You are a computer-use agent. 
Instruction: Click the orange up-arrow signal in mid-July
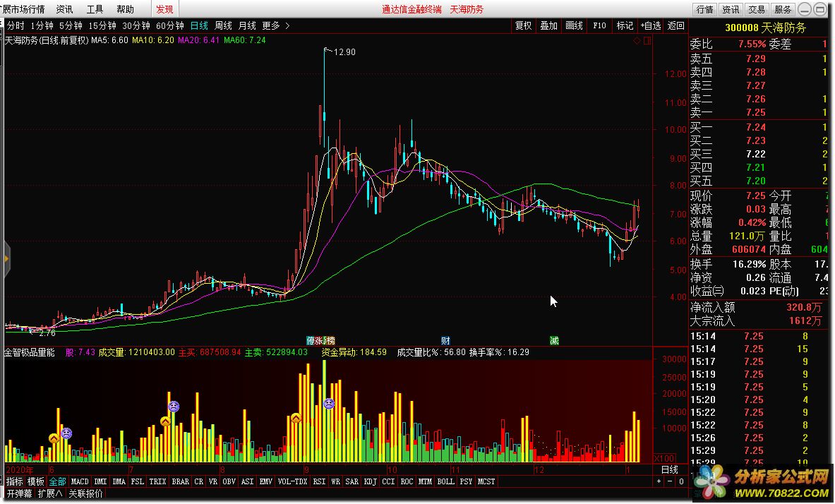pos(166,422)
